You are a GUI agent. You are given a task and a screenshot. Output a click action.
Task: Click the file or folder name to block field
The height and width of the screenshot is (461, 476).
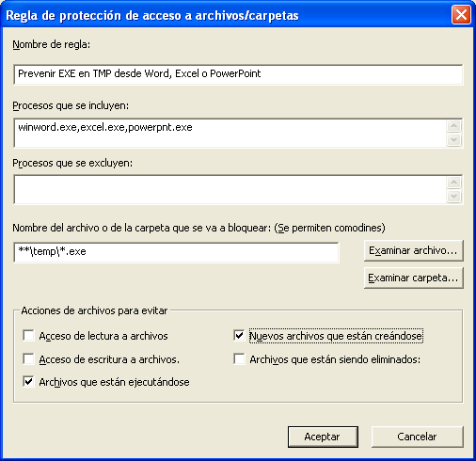(176, 252)
